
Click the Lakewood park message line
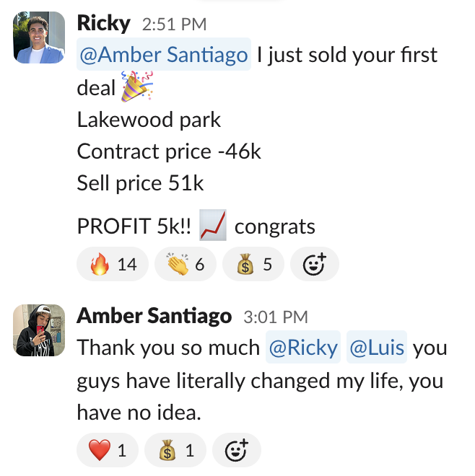pos(149,120)
